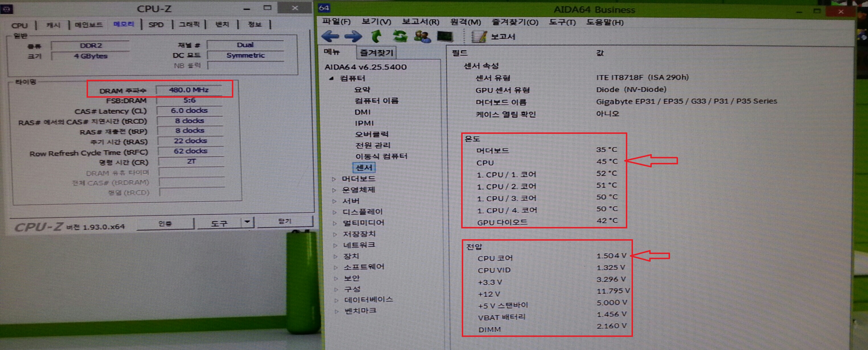Expand the 디스플레이 tree node
This screenshot has height=350, width=868.
click(335, 212)
